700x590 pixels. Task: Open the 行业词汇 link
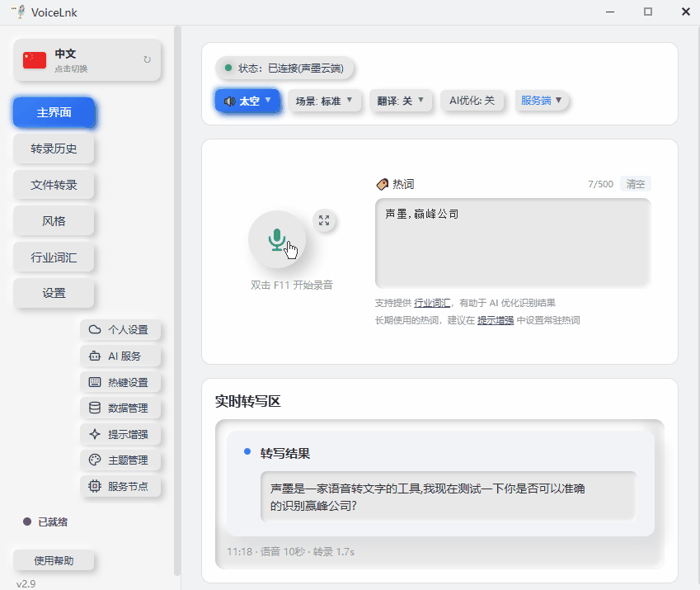tap(432, 302)
